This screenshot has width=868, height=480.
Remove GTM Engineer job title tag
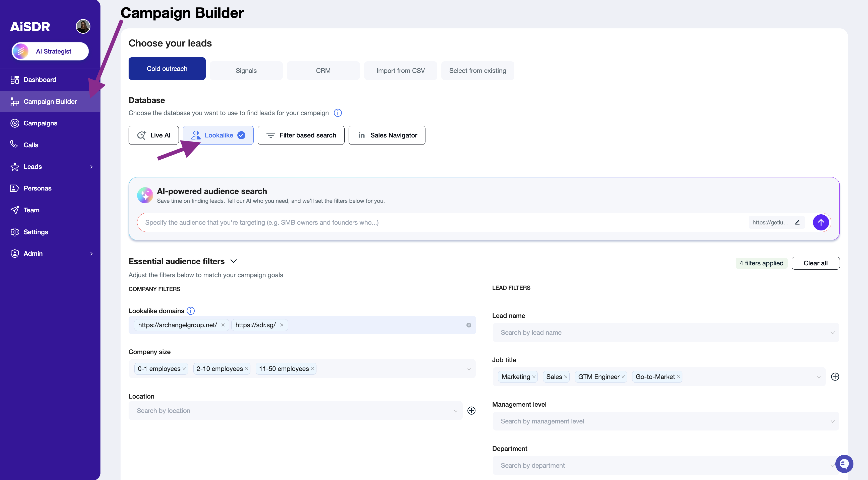pos(623,377)
